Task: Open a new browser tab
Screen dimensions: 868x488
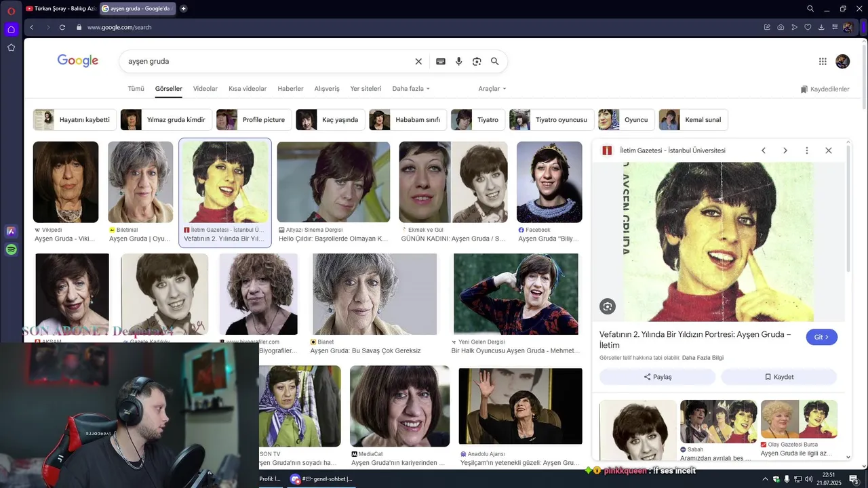Action: pyautogui.click(x=183, y=9)
